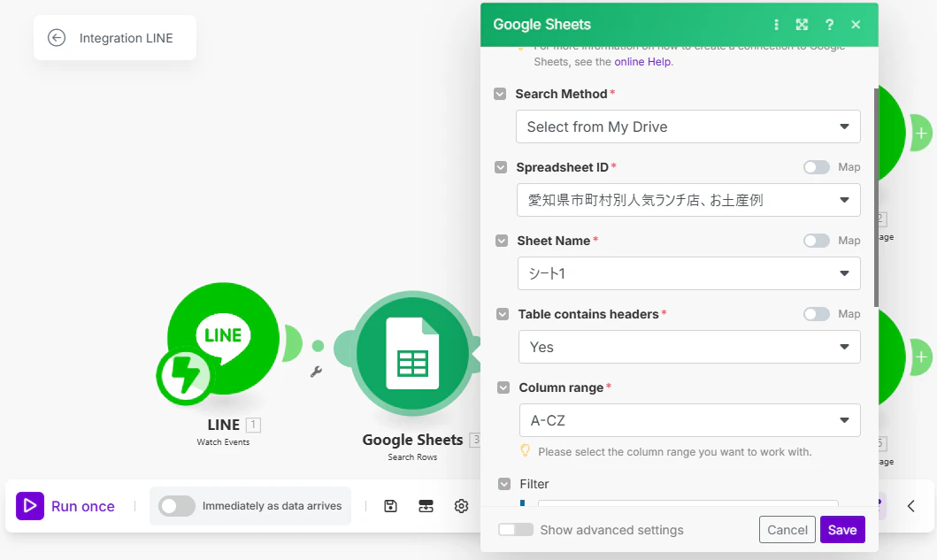This screenshot has height=560, width=937.
Task: Enable Map toggle for Sheet Name
Action: [817, 241]
